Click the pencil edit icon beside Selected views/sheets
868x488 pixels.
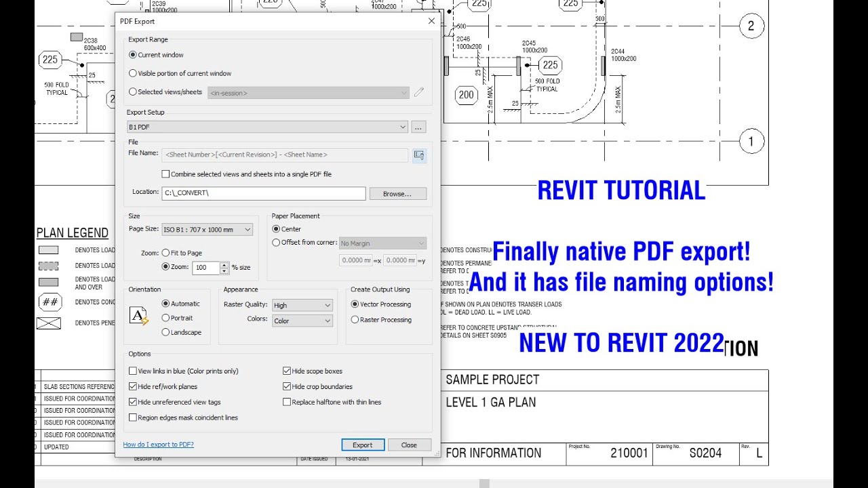pos(419,92)
